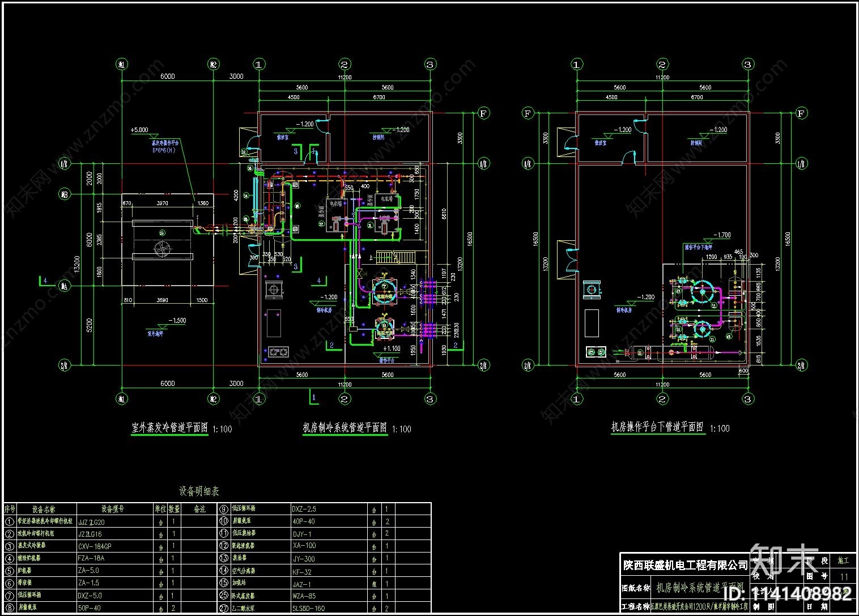Click the underlined 机房制冷系统管道平面图 title below the middle plan

pos(345,428)
